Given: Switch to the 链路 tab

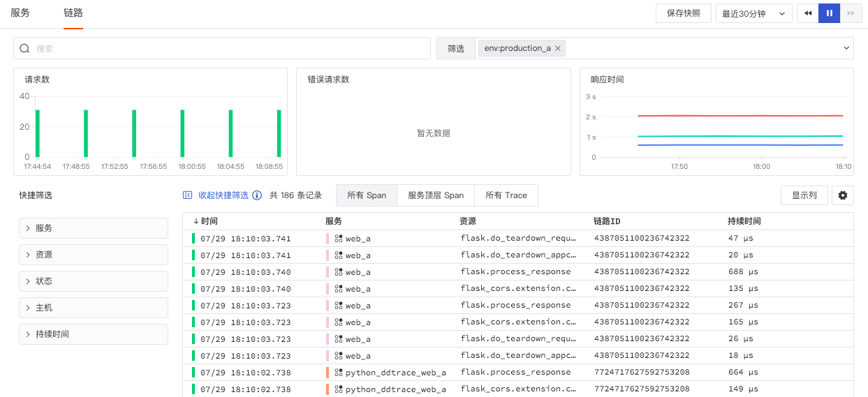Looking at the screenshot, I should click(x=73, y=13).
